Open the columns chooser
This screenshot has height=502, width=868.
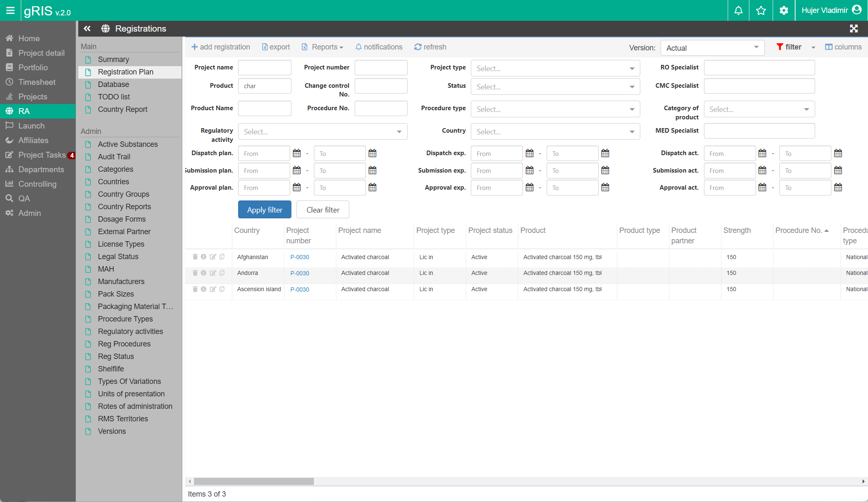pyautogui.click(x=843, y=47)
